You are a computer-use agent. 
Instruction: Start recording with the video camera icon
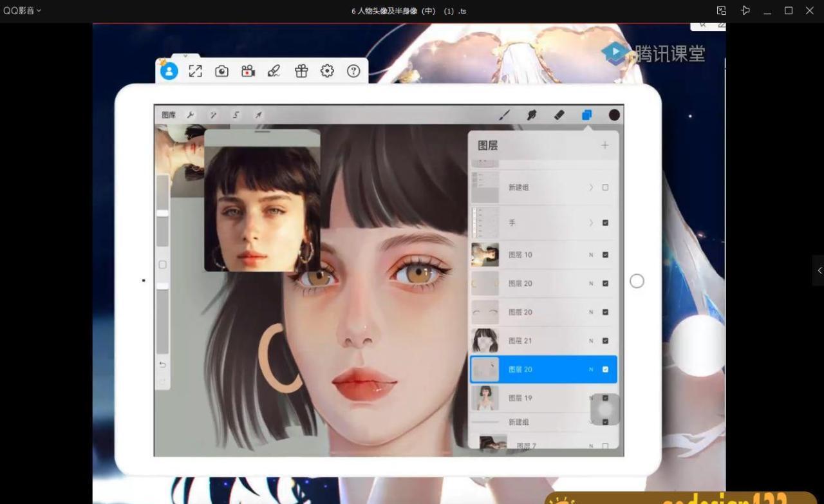coord(248,71)
